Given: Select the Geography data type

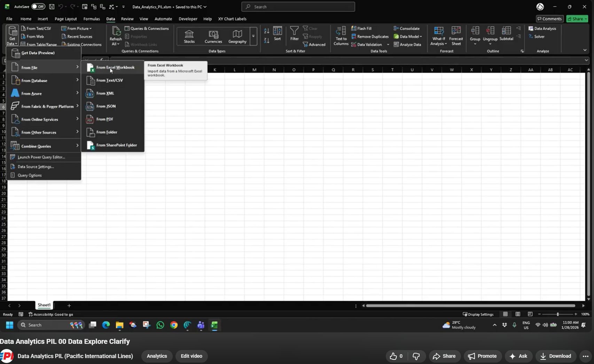Looking at the screenshot, I should point(237,36).
